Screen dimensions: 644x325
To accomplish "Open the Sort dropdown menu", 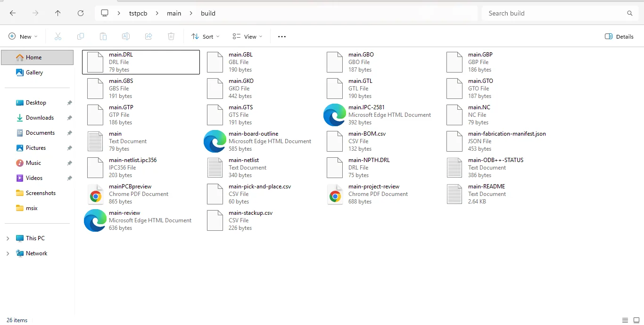I will pos(206,36).
